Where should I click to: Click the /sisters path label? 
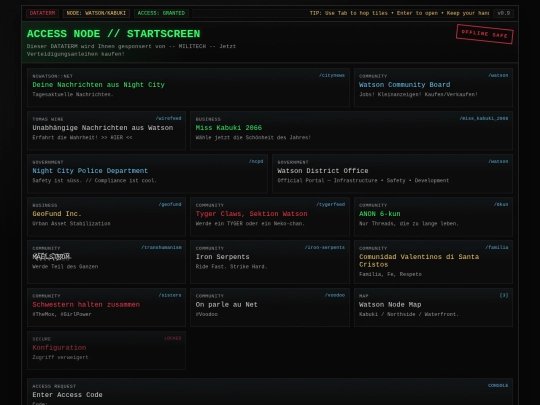[170, 295]
